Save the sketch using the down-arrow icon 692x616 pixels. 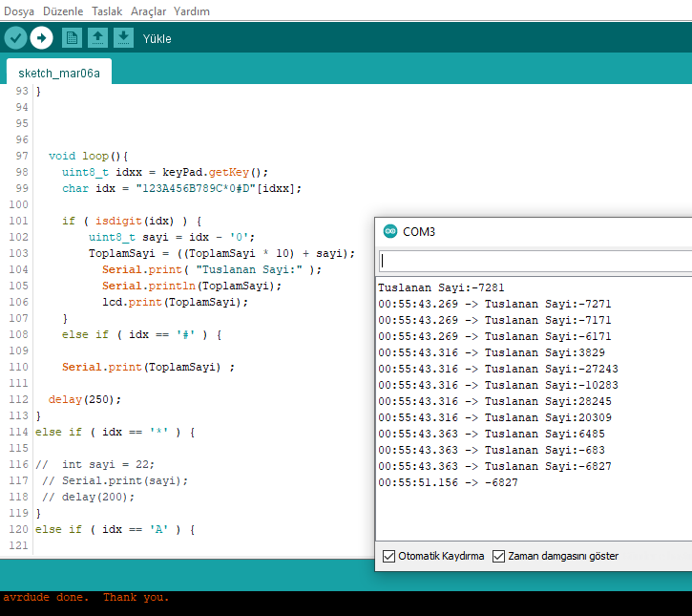point(123,38)
